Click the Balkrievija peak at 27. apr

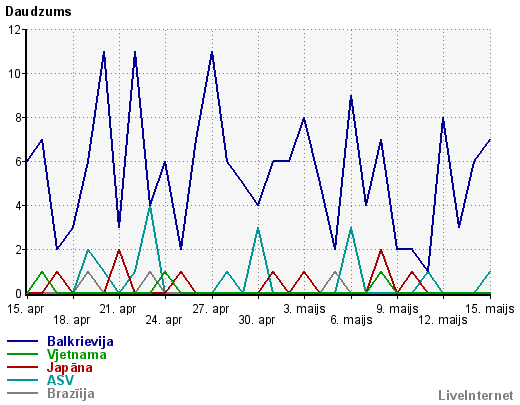tap(212, 52)
